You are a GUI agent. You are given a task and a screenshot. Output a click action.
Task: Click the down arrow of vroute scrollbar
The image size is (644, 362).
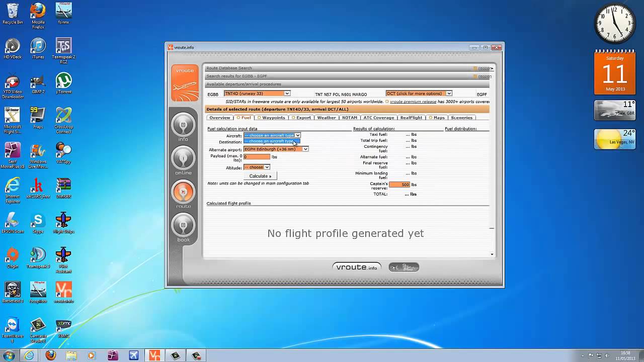[x=492, y=254]
